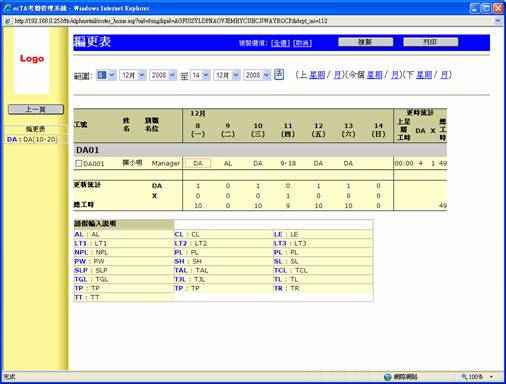506x384 pixels.
Task: Open the end day dropdown showing 14
Action: tap(200, 75)
